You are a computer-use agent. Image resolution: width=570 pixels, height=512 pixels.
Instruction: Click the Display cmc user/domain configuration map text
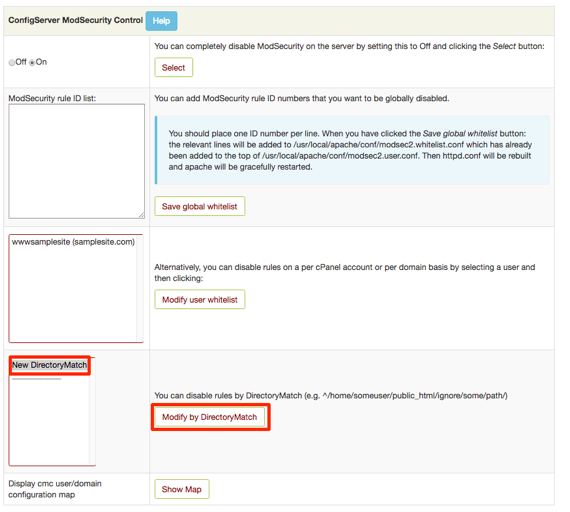(55, 489)
